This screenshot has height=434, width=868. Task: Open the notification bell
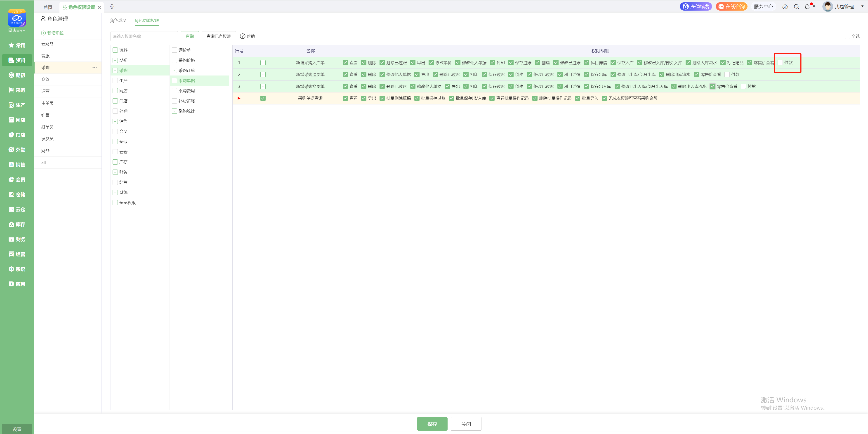pyautogui.click(x=807, y=7)
